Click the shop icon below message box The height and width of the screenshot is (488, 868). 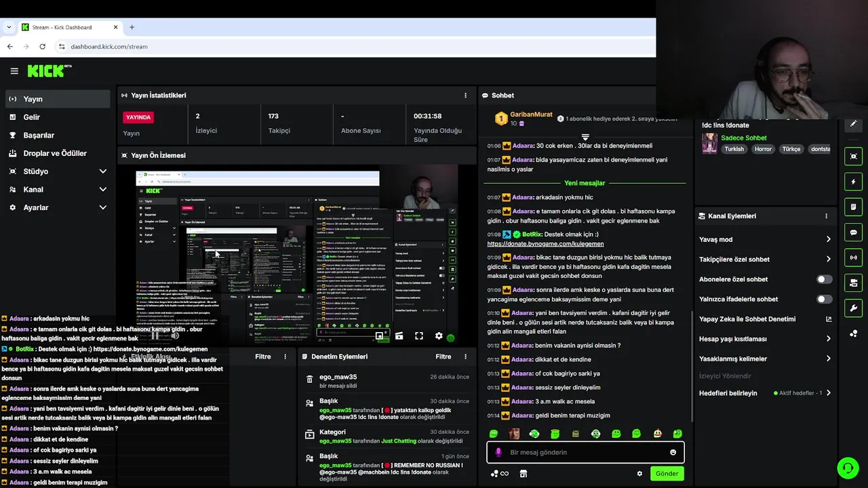pyautogui.click(x=524, y=474)
